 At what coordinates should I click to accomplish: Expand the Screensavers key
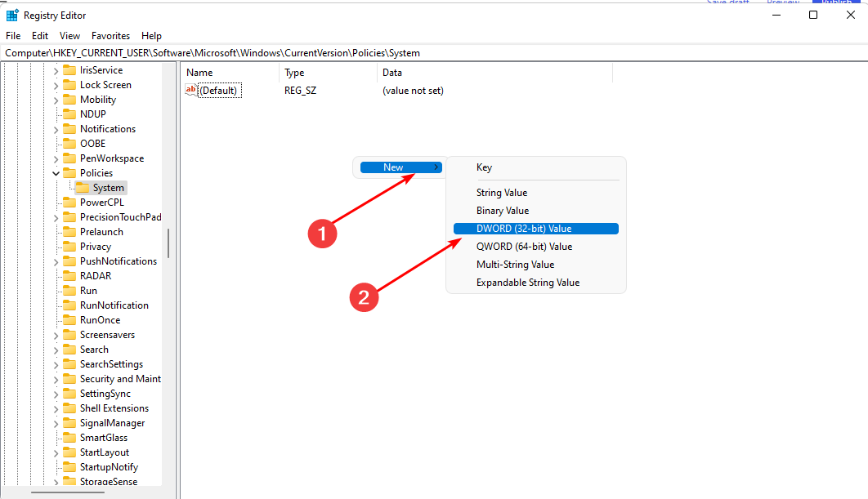tap(56, 335)
